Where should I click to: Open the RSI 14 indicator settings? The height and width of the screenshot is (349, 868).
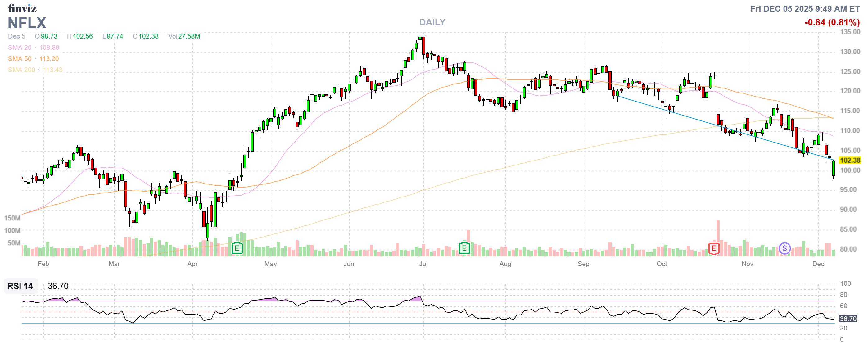tap(20, 286)
